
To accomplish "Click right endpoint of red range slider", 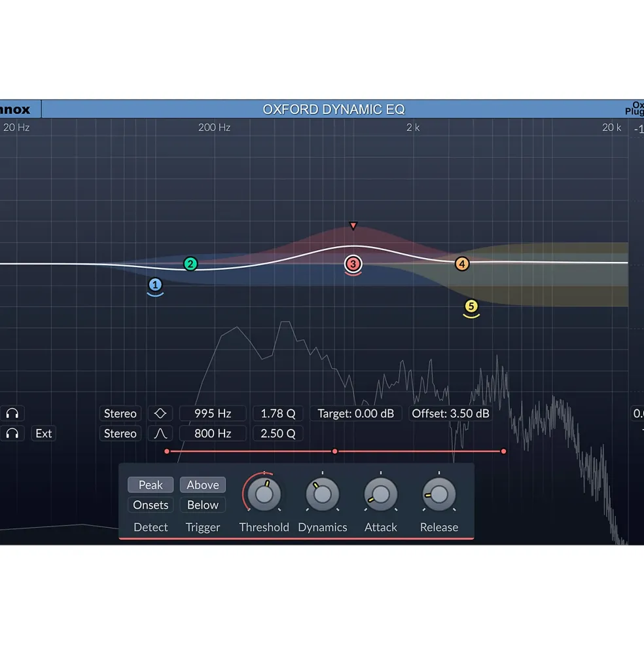I will click(x=503, y=451).
